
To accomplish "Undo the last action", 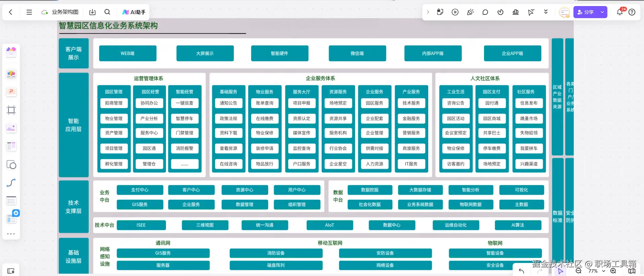I will pos(521,271).
